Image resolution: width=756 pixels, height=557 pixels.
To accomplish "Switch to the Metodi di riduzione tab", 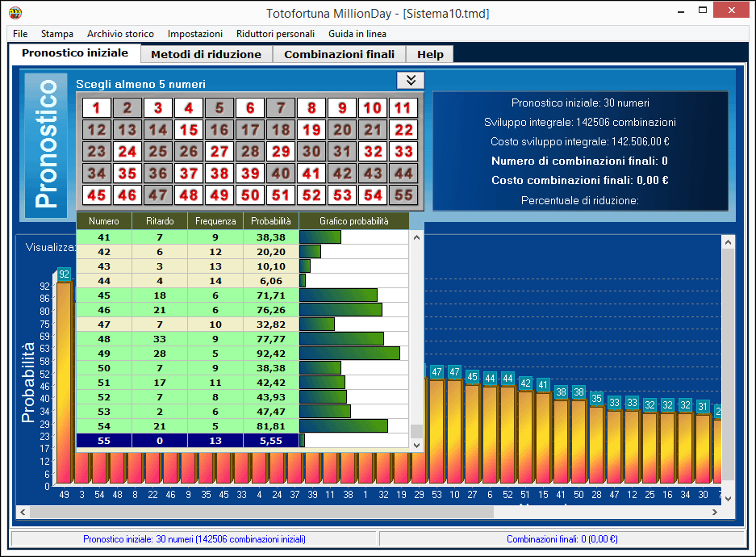I will point(207,54).
